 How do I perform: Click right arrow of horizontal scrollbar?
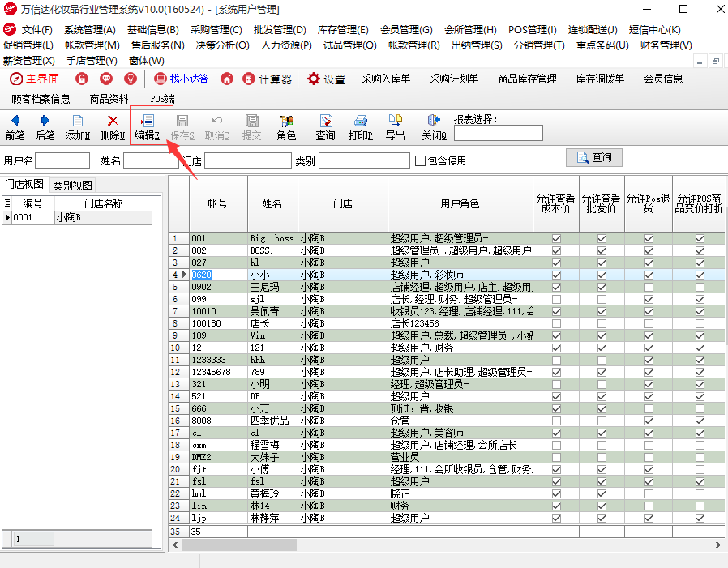[717, 545]
